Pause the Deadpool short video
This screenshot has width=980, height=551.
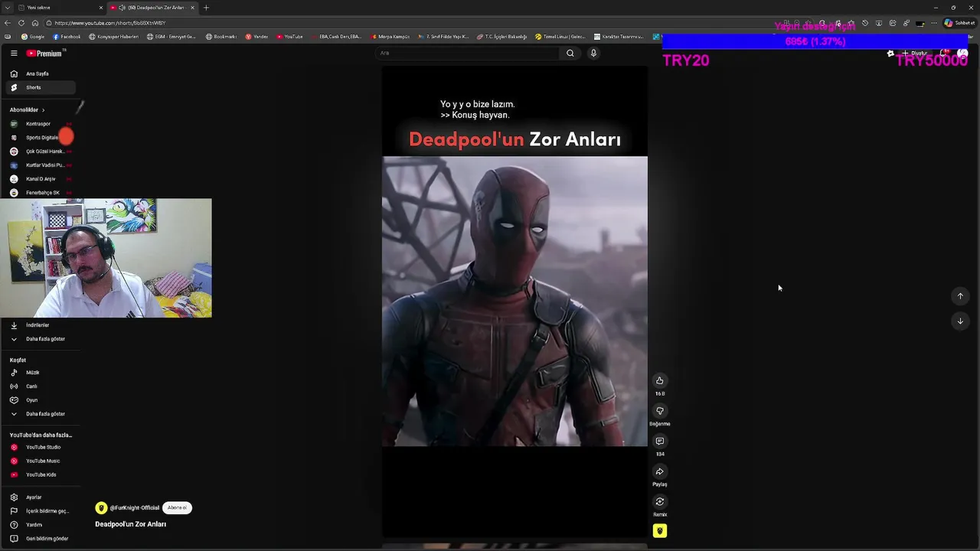514,302
